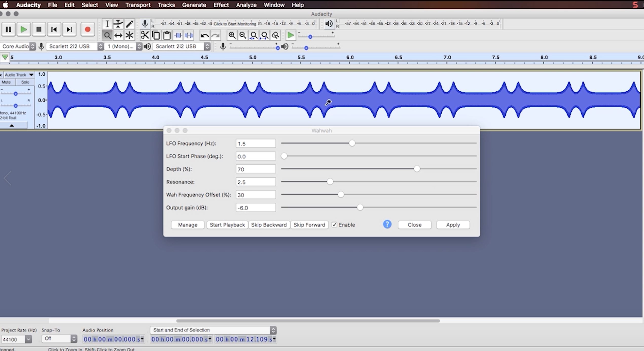644x351 pixels.
Task: Toggle the Enable checkbox in Wahwah
Action: click(334, 225)
